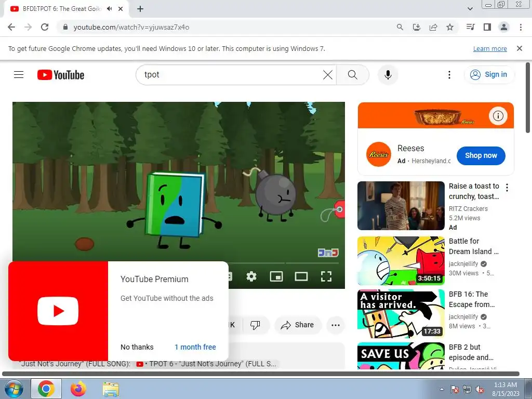532x399 pixels.
Task: Click 1 month free in the Premium popup
Action: [x=195, y=347]
